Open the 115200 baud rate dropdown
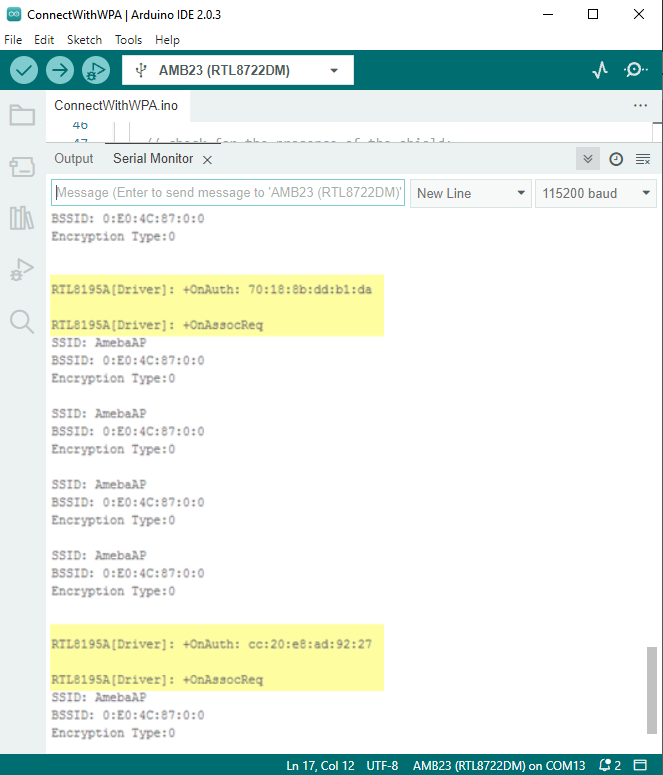 tap(596, 193)
